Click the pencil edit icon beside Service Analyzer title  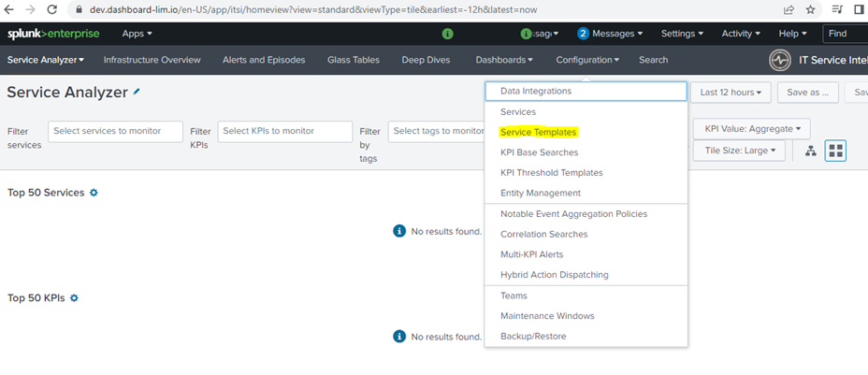137,92
